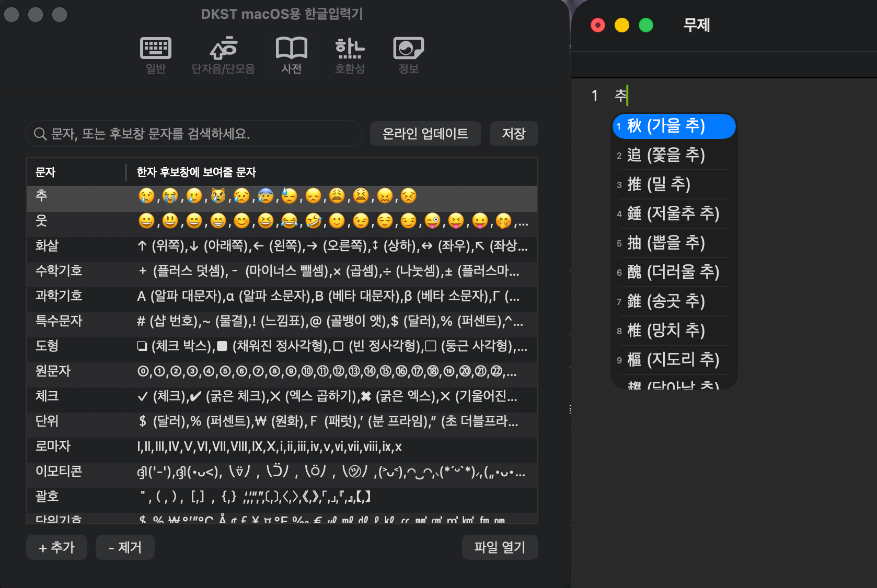The image size is (877, 588).
Task: Click the 문자 column header
Action: 76,172
